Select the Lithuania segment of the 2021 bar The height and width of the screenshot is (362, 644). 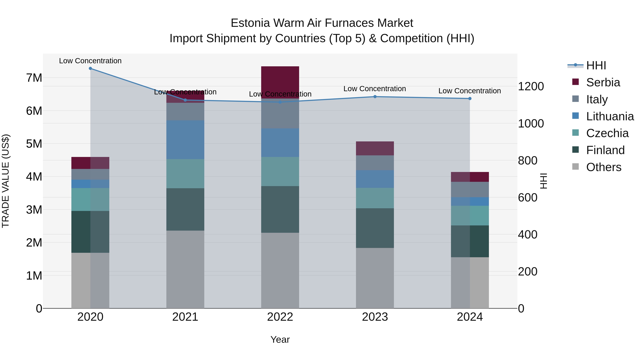[185, 140]
